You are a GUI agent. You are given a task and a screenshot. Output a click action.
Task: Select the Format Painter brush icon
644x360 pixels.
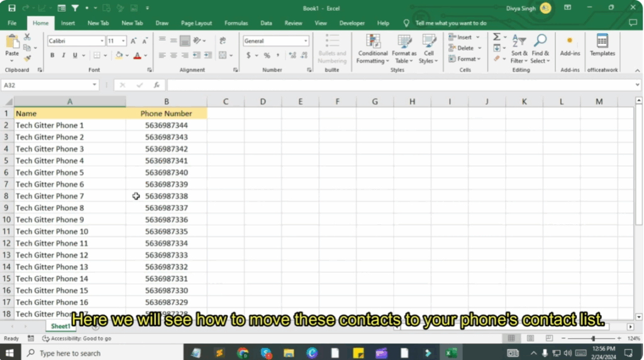pos(27,58)
